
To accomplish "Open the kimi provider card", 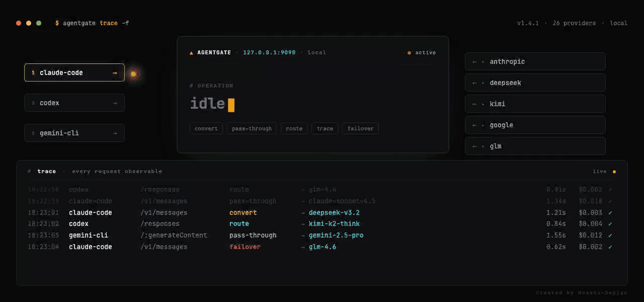I will (535, 104).
